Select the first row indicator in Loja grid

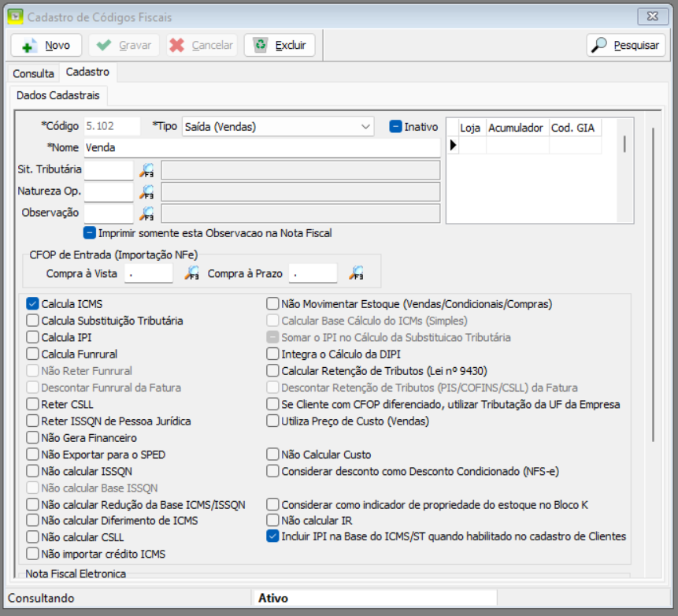coord(453,145)
